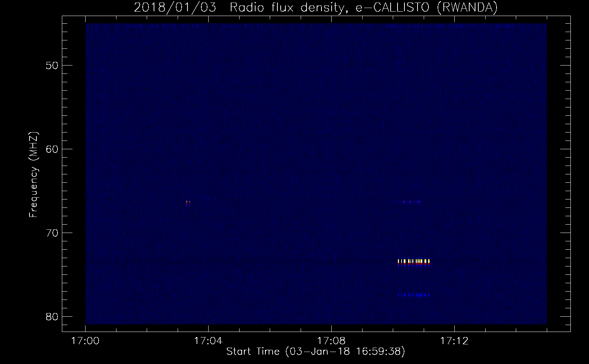This screenshot has height=364, width=589.
Task: Click the 17:08 time tick label
Action: tap(331, 341)
